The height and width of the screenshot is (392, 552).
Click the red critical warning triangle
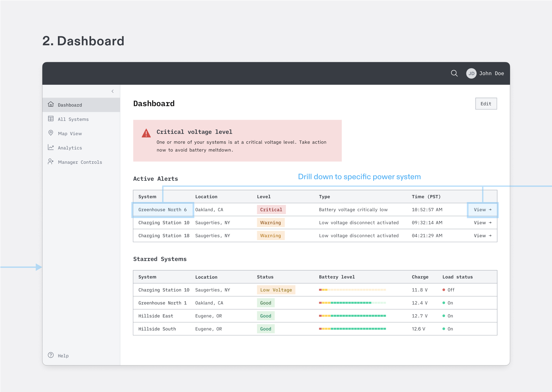[x=146, y=133]
